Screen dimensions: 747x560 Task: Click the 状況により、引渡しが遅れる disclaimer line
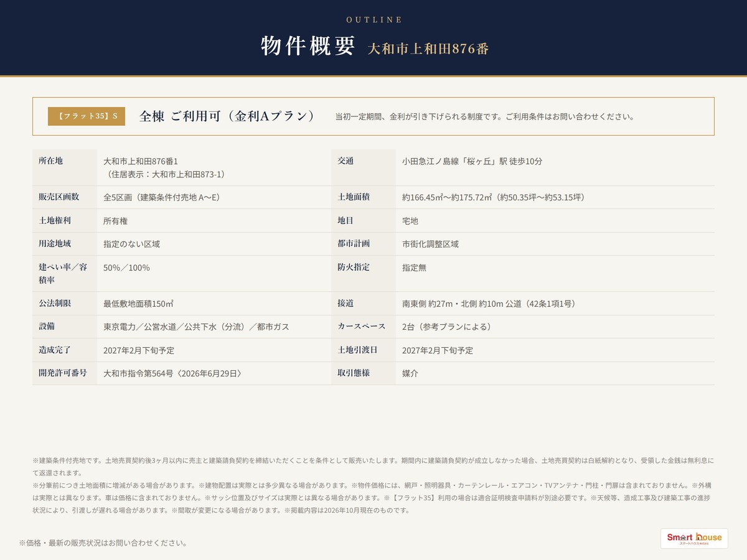click(221, 510)
